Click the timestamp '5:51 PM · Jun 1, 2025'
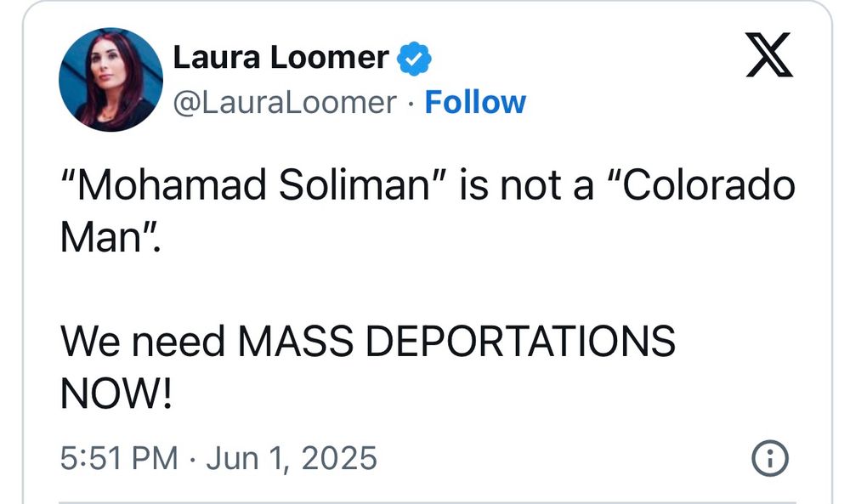 [x=218, y=457]
